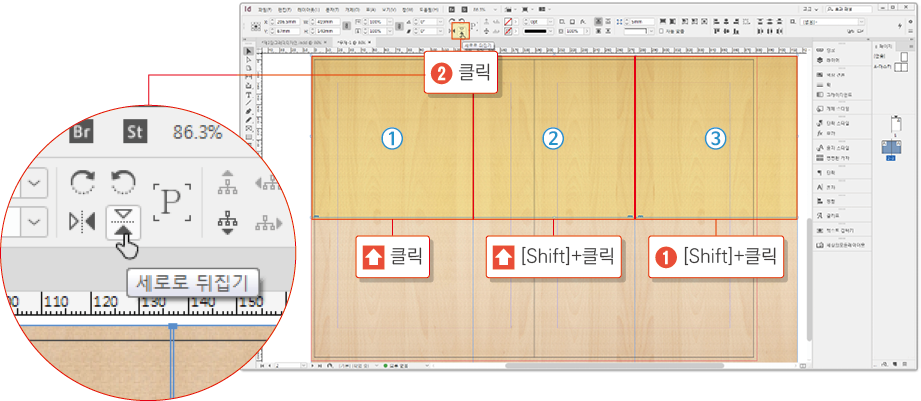This screenshot has height=401, width=921.
Task: Expand the Scale X percentage dropdown
Action: pyautogui.click(x=390, y=22)
